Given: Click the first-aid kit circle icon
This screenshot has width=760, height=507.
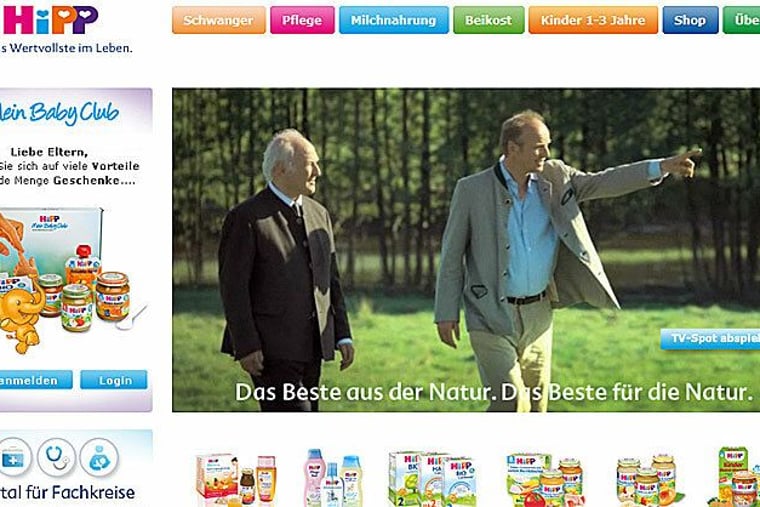Looking at the screenshot, I should coord(14,457).
